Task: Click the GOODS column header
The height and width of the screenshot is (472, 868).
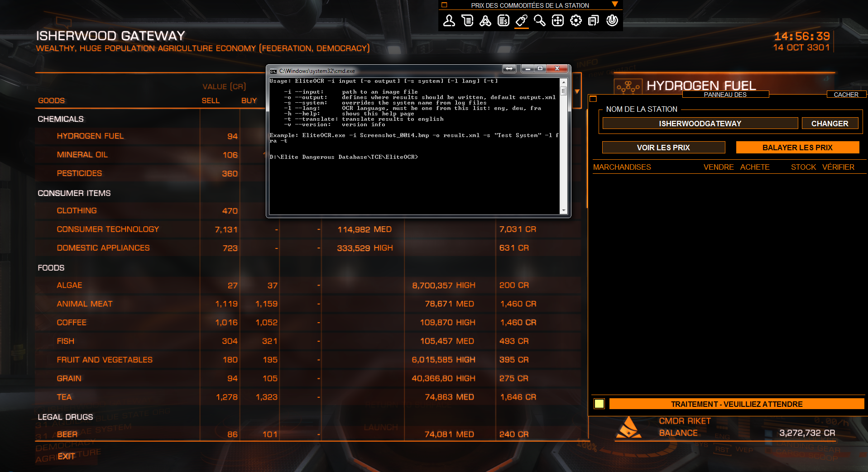Action: pos(51,100)
